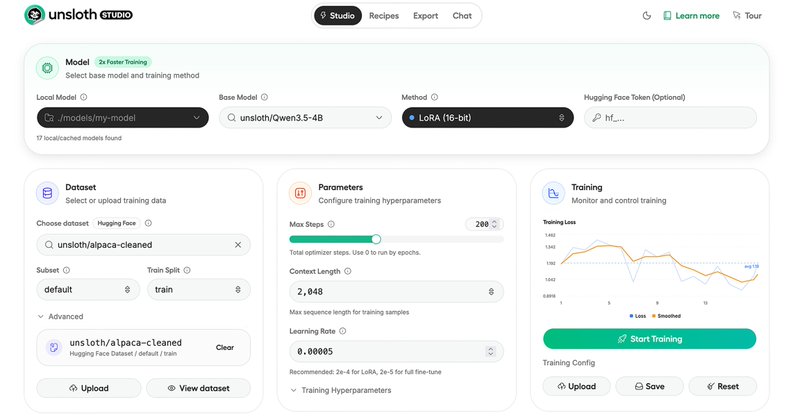800x419 pixels.
Task: Click the Max Steps slider handle
Action: (x=376, y=239)
